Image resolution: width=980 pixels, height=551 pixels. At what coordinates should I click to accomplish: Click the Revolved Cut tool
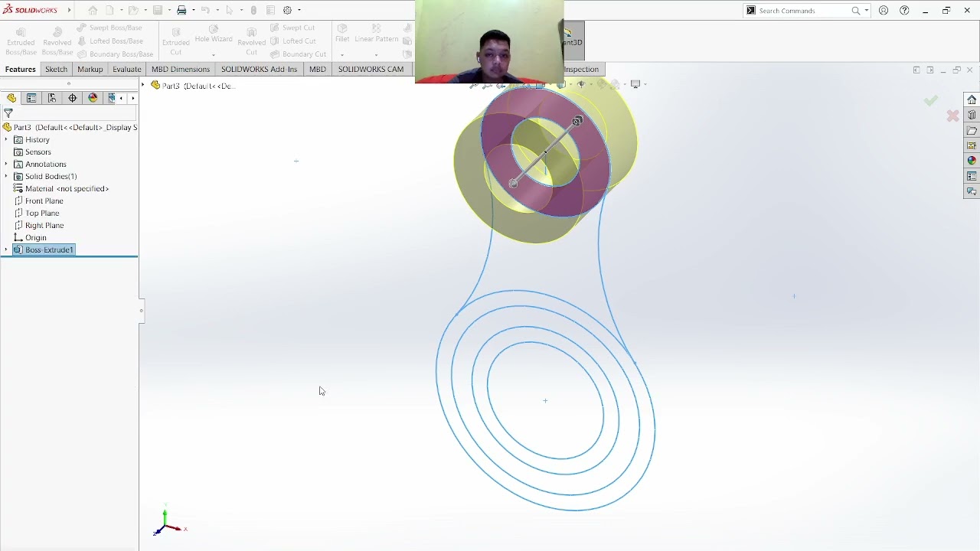tap(251, 41)
